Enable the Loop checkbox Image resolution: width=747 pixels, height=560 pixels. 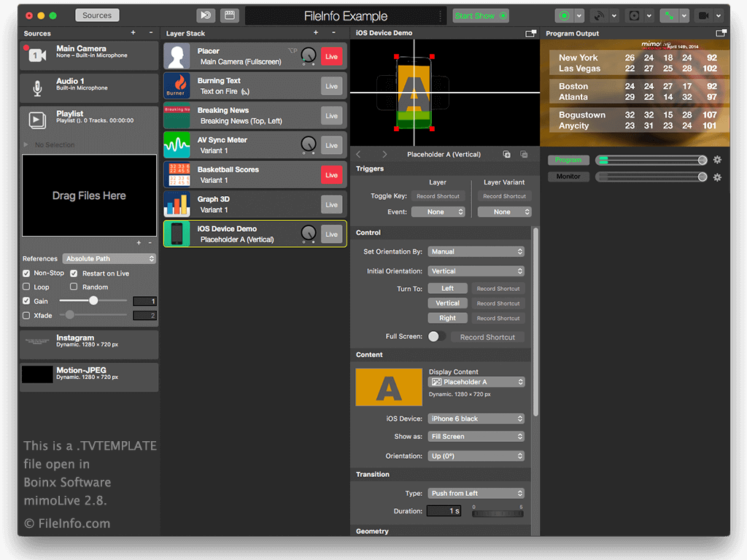tap(27, 287)
